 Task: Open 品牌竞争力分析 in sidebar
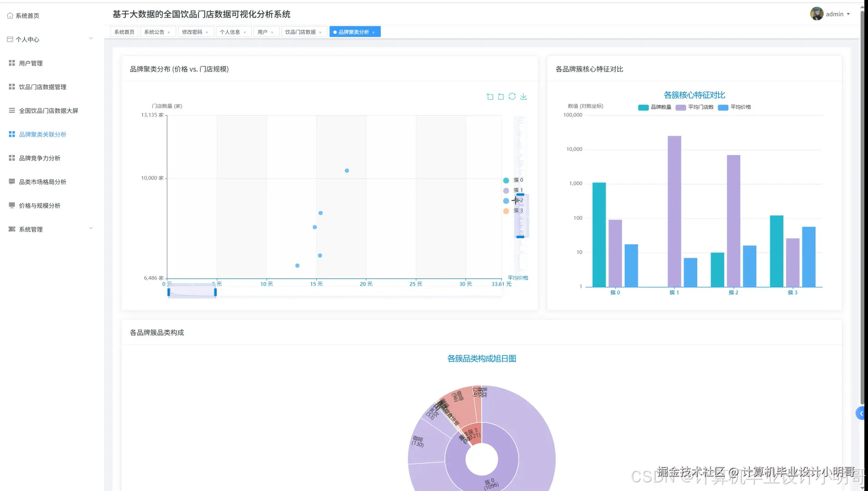(x=40, y=158)
